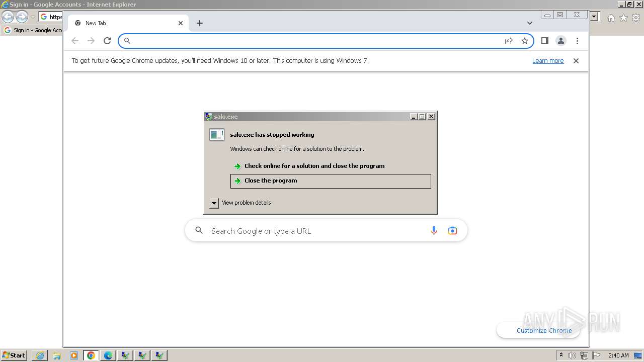Go back in Internet Explorer
644x362 pixels.
8,17
